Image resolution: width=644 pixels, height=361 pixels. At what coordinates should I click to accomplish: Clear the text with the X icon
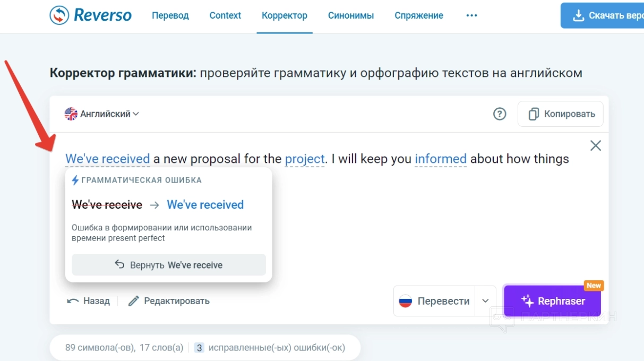(596, 145)
